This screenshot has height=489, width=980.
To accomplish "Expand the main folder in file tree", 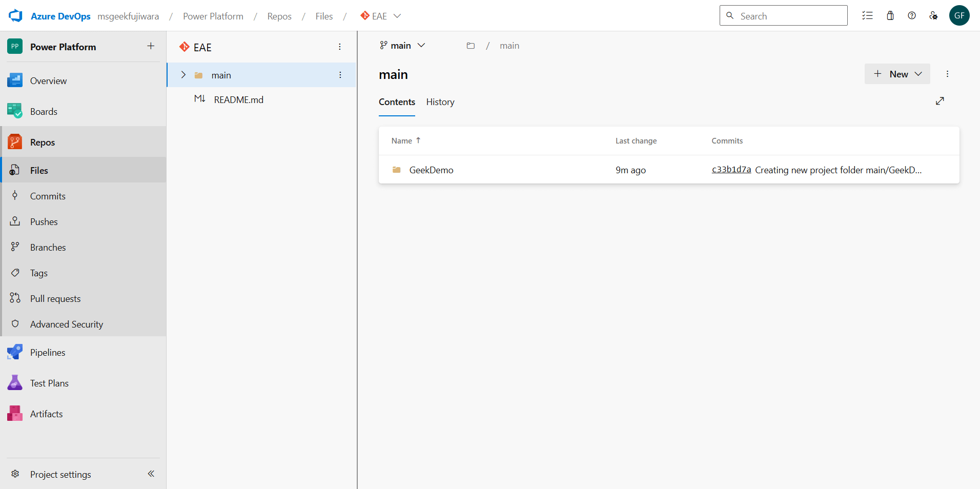I will click(x=183, y=75).
